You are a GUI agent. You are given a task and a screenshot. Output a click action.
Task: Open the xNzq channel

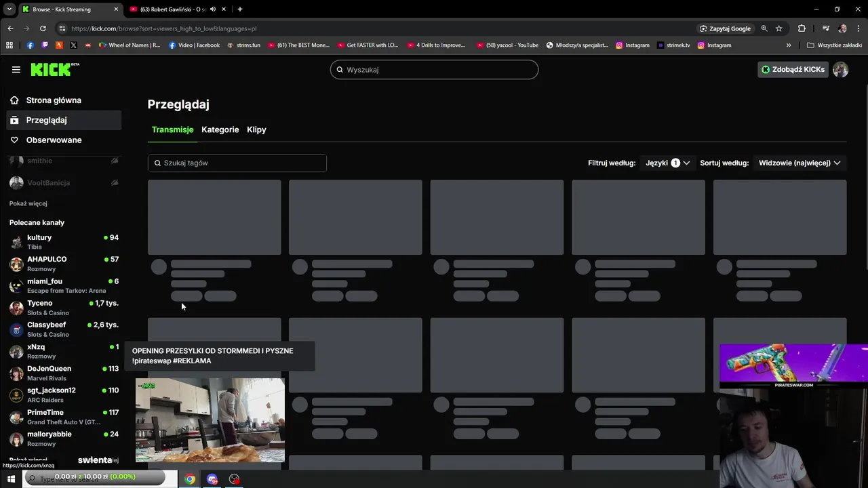click(x=64, y=351)
